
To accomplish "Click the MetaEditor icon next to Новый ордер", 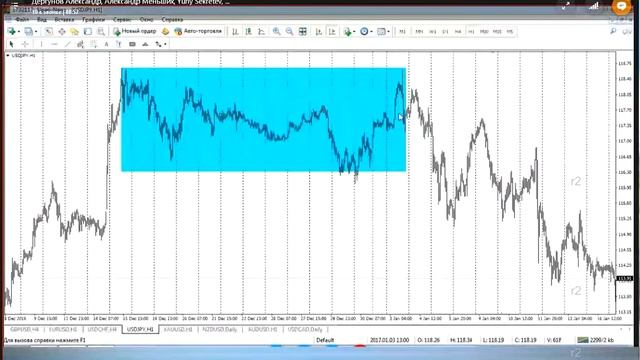I will click(x=165, y=31).
